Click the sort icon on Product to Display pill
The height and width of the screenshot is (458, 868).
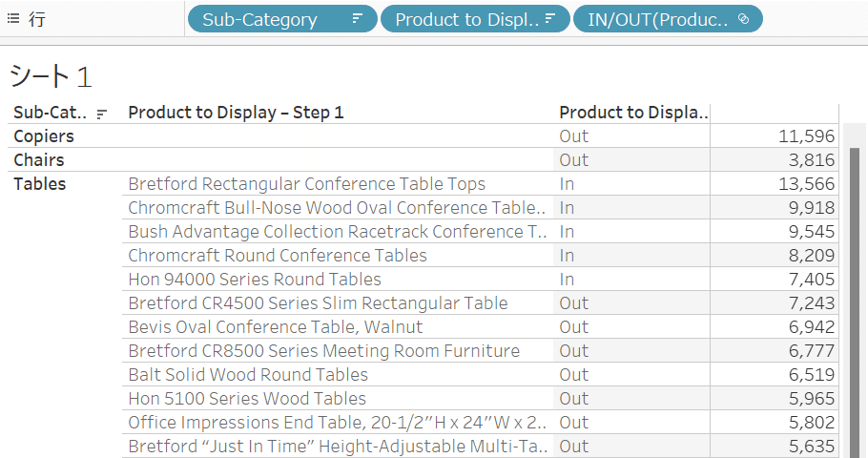click(x=549, y=19)
